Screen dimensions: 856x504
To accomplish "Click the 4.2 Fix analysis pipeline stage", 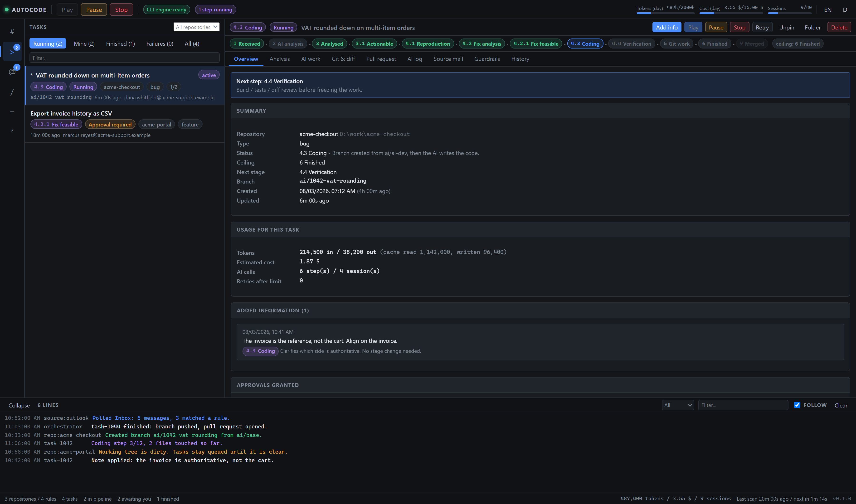I will point(482,44).
